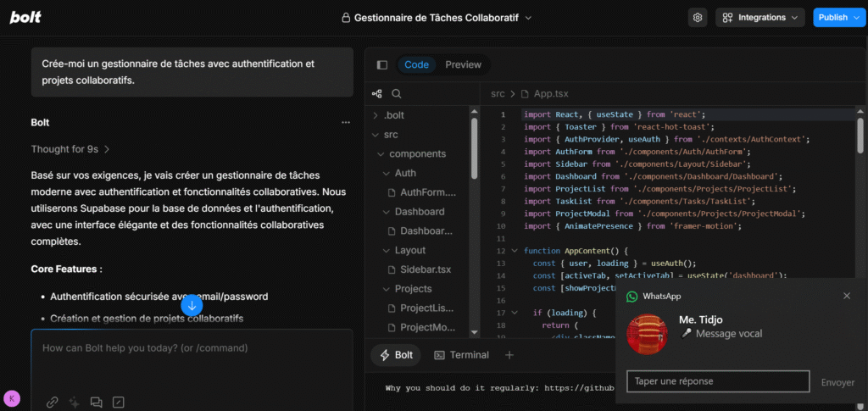Open file search magnifier icon
The height and width of the screenshot is (411, 868).
[x=397, y=94]
